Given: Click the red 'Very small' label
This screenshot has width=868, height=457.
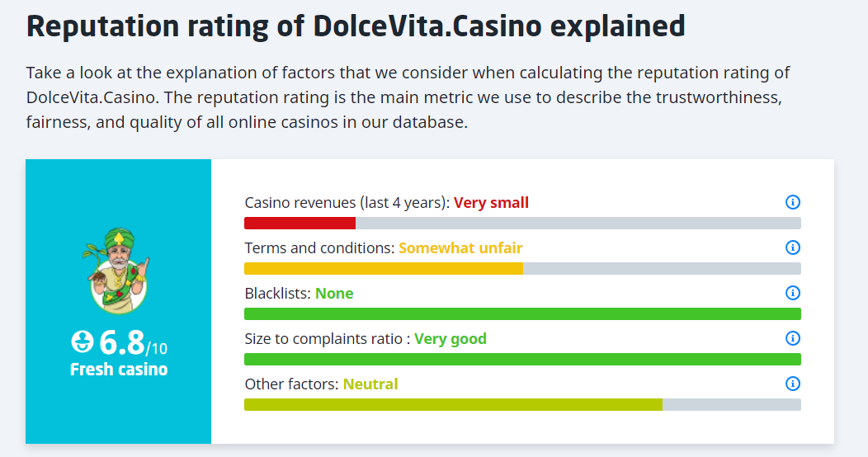Looking at the screenshot, I should tap(491, 202).
